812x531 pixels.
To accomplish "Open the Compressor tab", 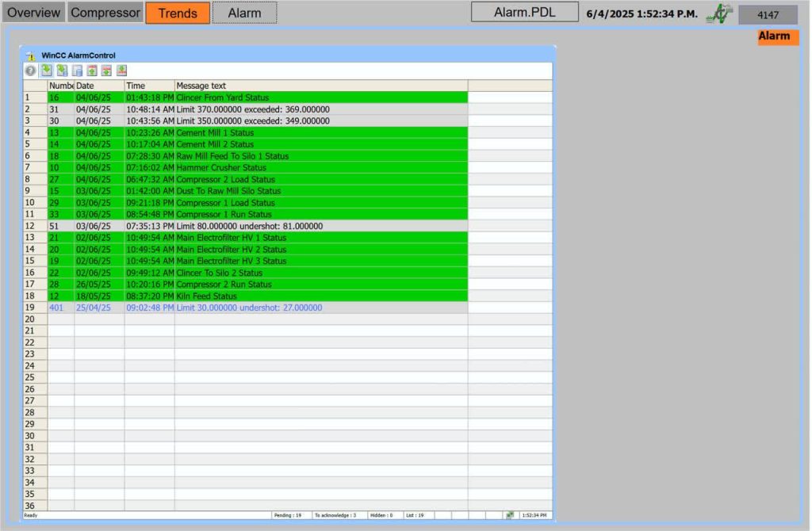I will pyautogui.click(x=105, y=13).
